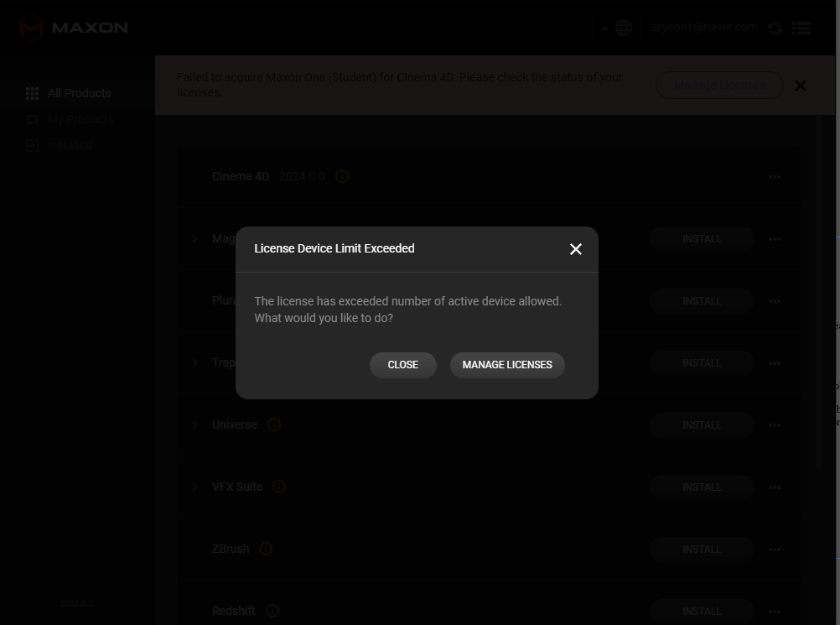Click the All Products grid icon
Image resolution: width=840 pixels, height=625 pixels.
point(32,93)
